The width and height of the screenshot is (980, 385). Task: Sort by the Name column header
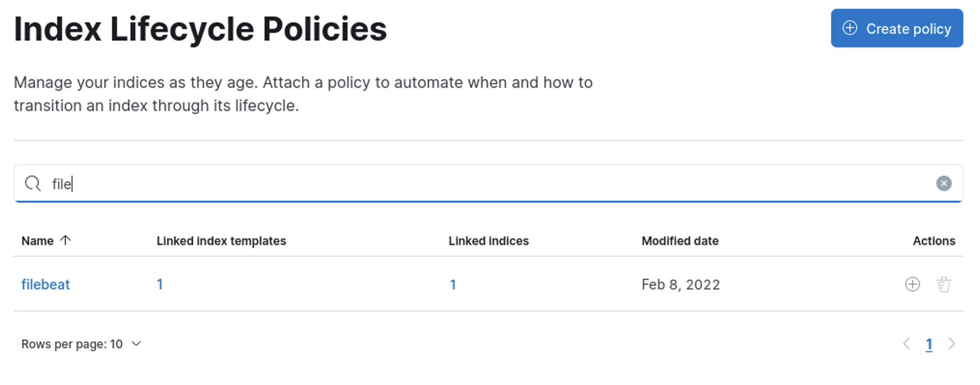(x=38, y=241)
